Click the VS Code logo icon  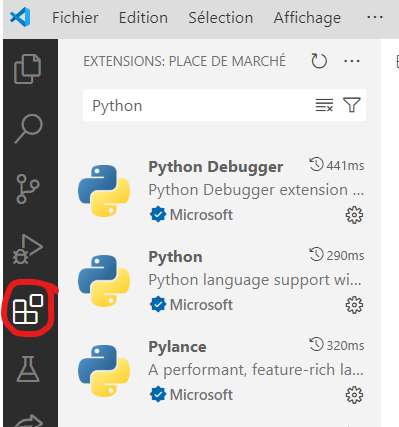tap(20, 17)
